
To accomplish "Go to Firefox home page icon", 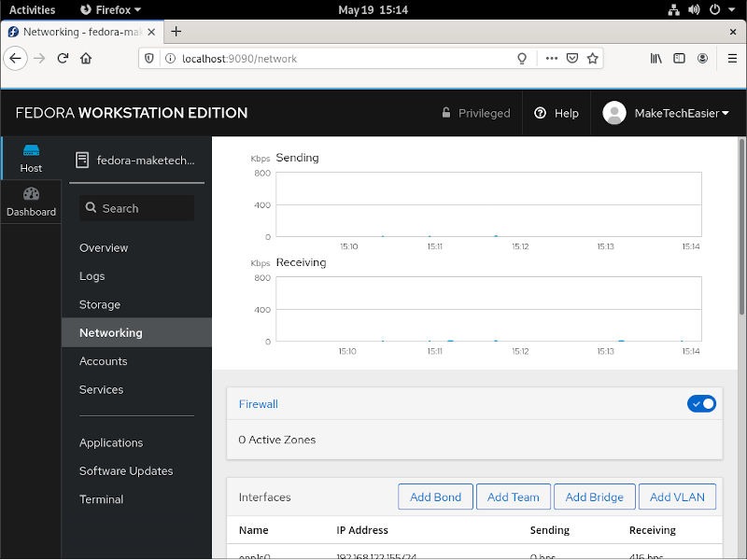I will pos(86,58).
